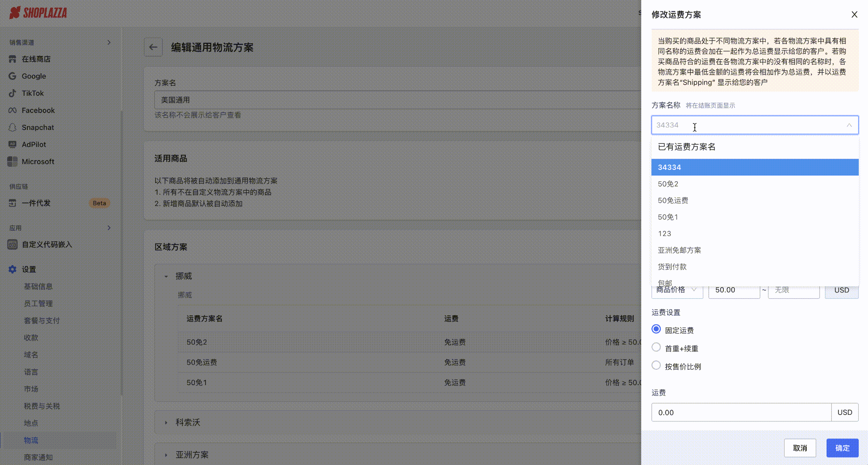This screenshot has width=868, height=465.
Task: Select 首重+续重 radio option
Action: [656, 348]
